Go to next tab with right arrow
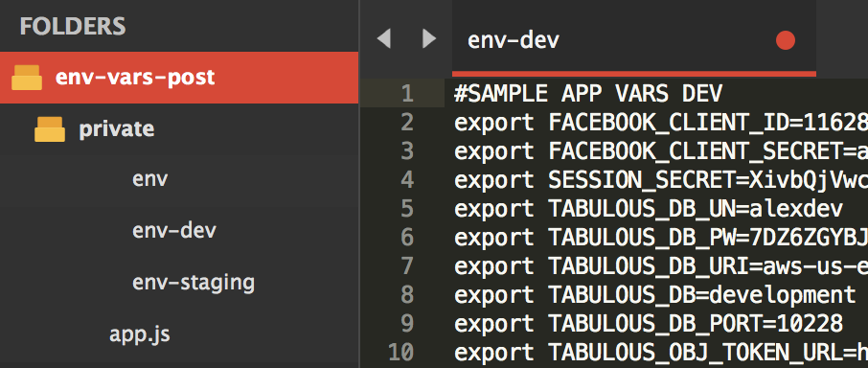Screen dimensions: 868x368 tap(429, 39)
